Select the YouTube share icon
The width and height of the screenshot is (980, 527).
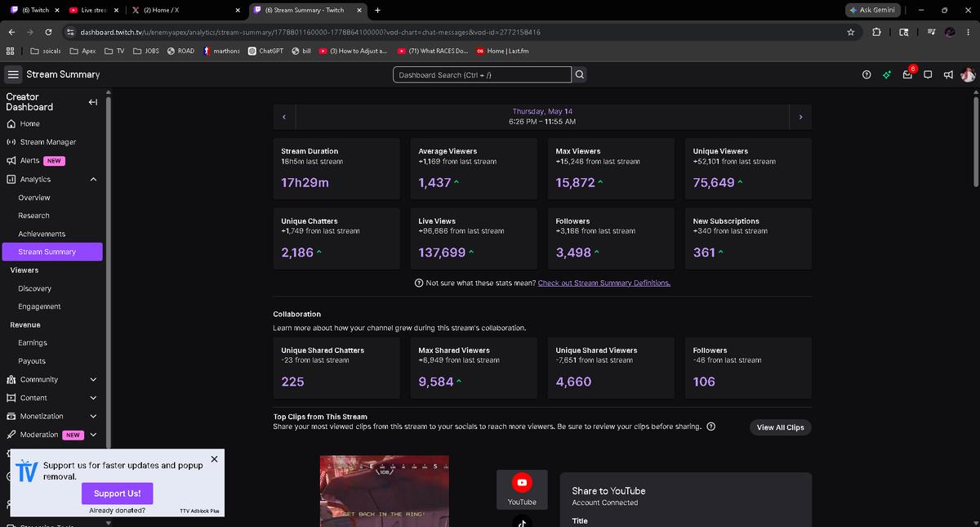(522, 489)
